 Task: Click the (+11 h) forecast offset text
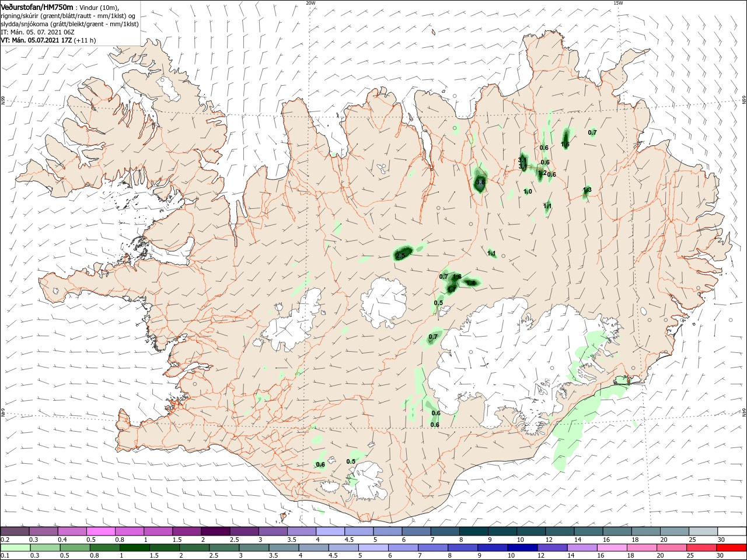pyautogui.click(x=85, y=40)
